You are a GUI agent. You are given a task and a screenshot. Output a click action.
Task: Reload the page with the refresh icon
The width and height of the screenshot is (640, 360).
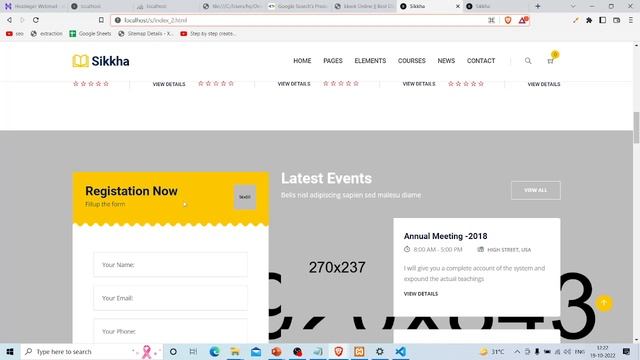coord(36,20)
